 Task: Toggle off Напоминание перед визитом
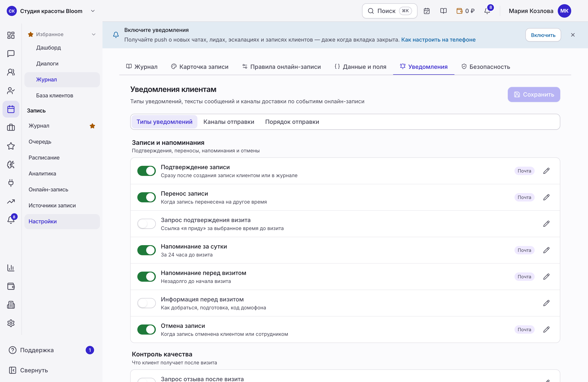[x=147, y=277]
